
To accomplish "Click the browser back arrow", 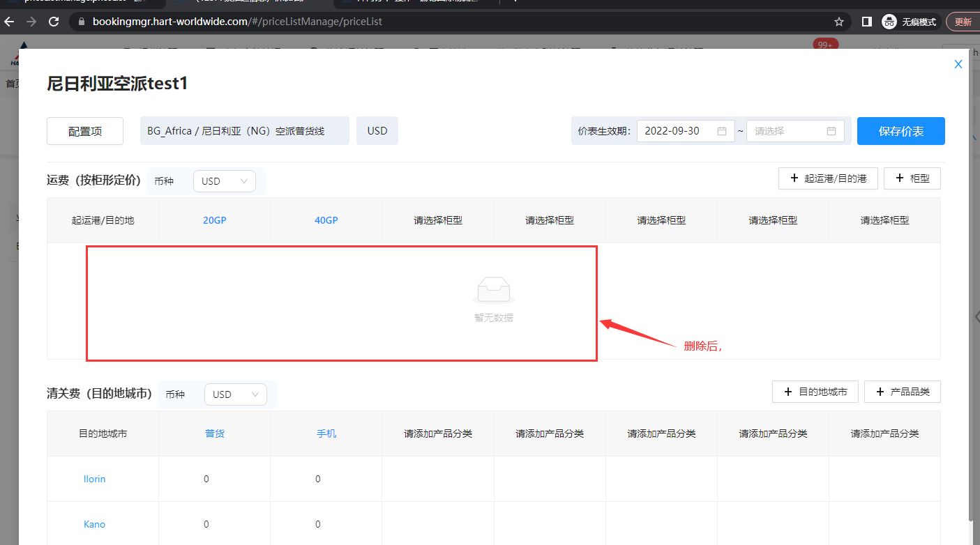I will point(9,22).
